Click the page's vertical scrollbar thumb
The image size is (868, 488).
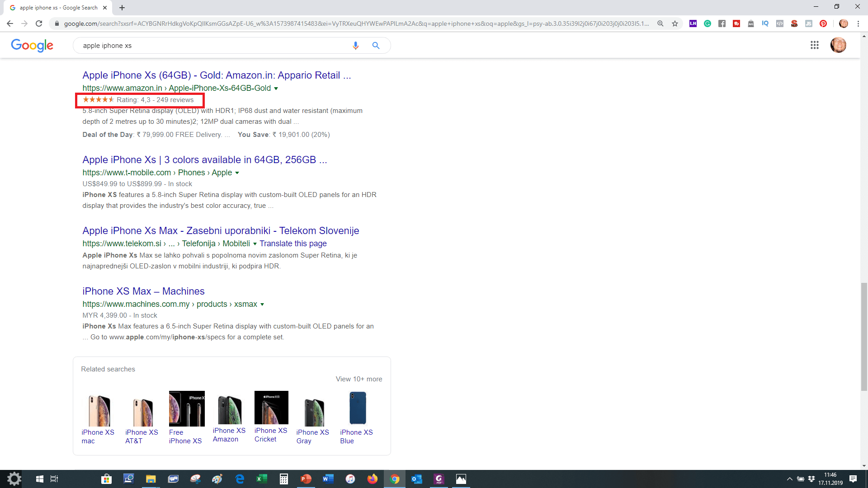point(864,337)
